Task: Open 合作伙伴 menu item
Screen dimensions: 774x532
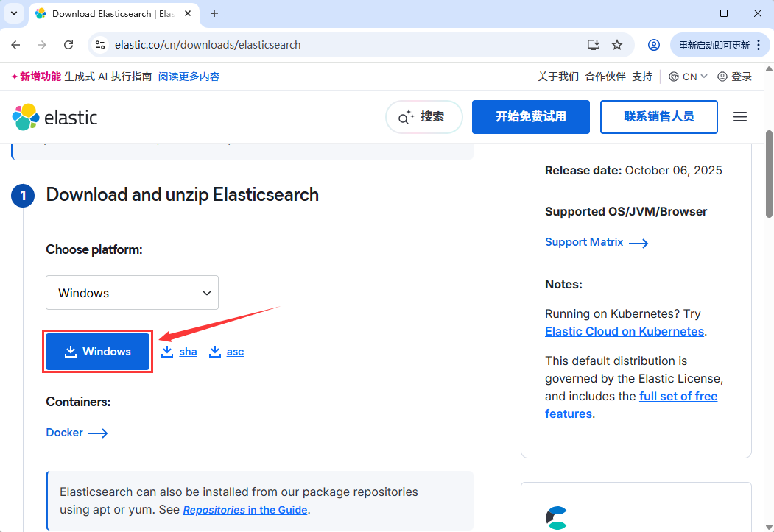Action: 605,77
